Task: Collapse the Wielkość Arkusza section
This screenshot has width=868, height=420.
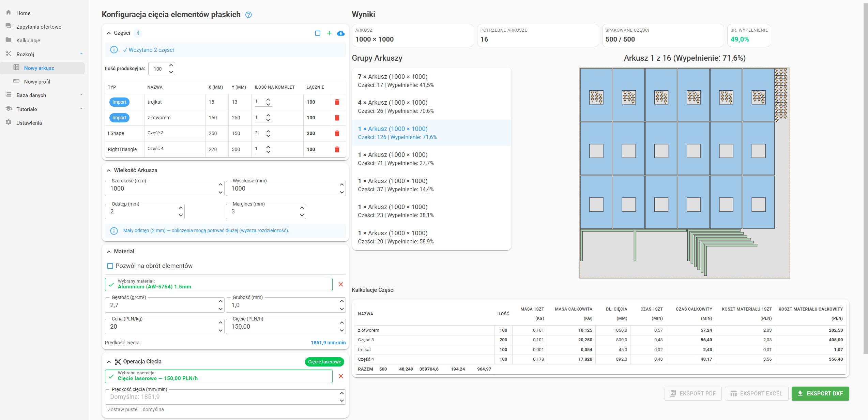Action: tap(109, 170)
